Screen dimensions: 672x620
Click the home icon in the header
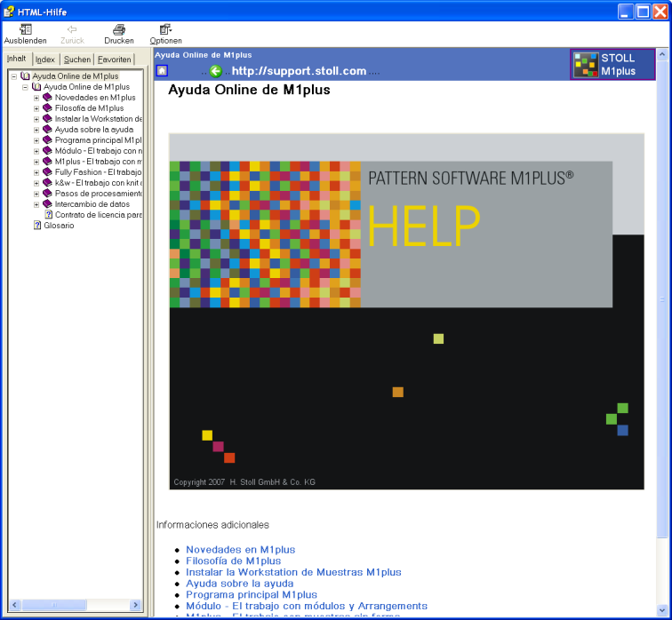[x=162, y=71]
